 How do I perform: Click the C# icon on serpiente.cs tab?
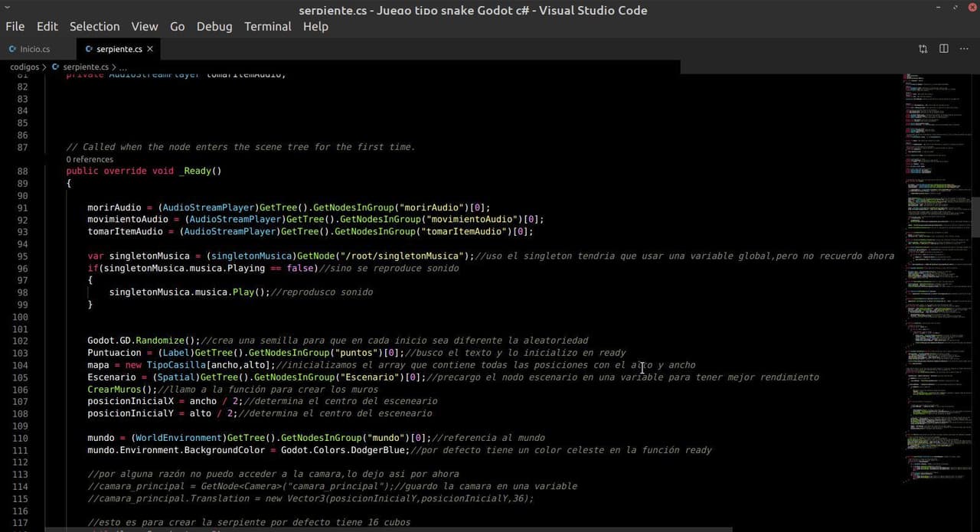[x=89, y=49]
